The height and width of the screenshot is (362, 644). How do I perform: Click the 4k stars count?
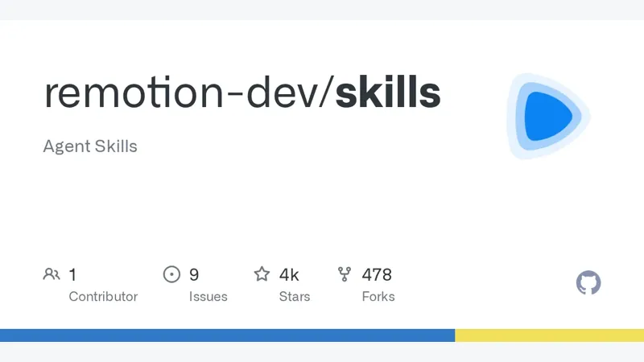(x=289, y=274)
